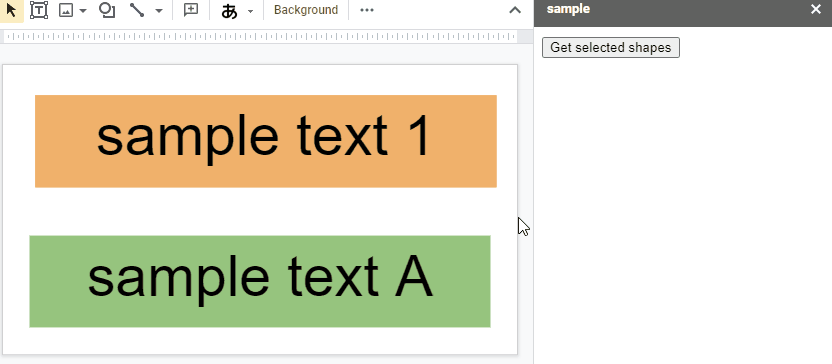Expand the Line tool dropdown arrow
Screen dimensions: 832x364
(x=159, y=11)
